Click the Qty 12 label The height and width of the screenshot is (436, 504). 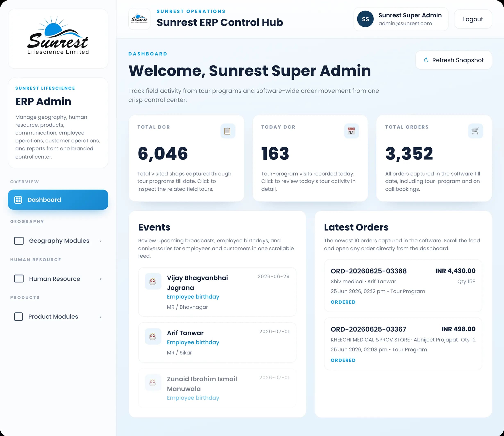[x=468, y=340]
